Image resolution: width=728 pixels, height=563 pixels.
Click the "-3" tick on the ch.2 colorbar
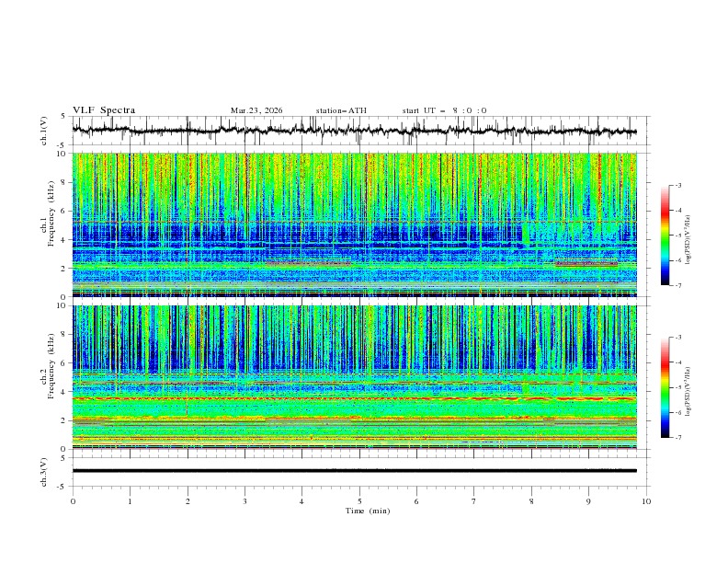(x=677, y=338)
